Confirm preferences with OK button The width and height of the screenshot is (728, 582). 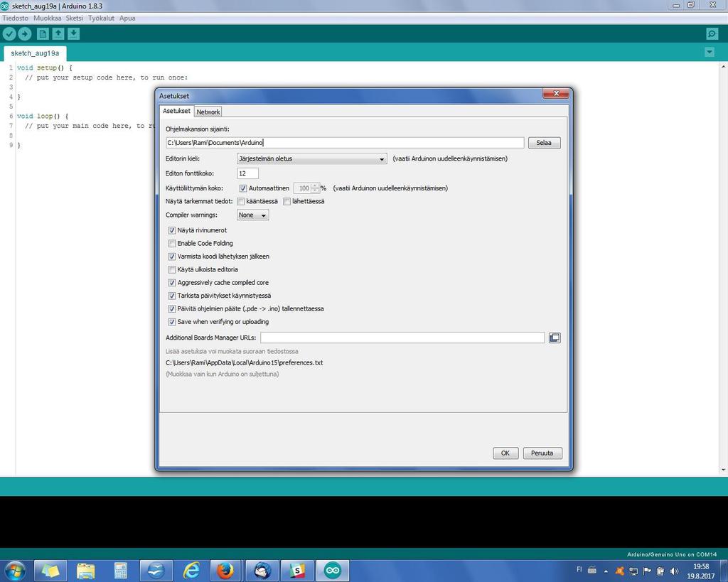(x=505, y=453)
